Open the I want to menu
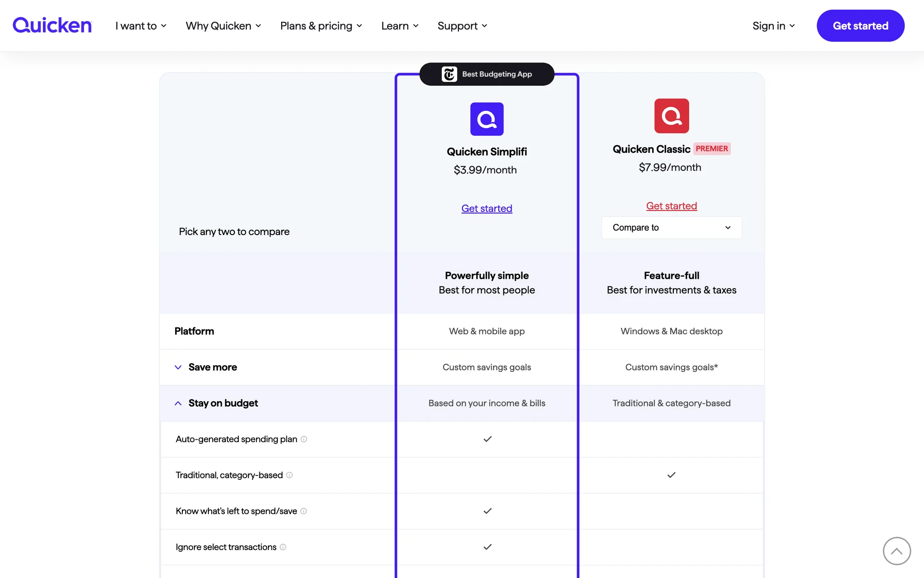This screenshot has height=578, width=924. click(141, 26)
